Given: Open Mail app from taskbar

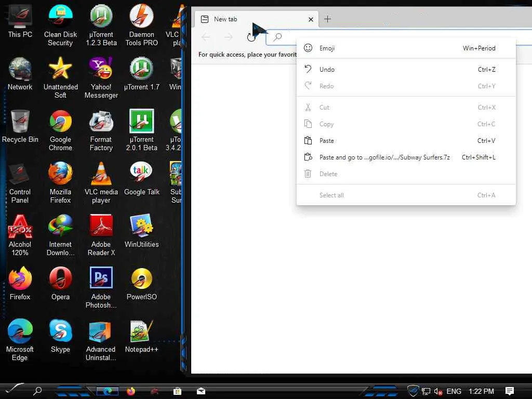Looking at the screenshot, I should (x=201, y=391).
